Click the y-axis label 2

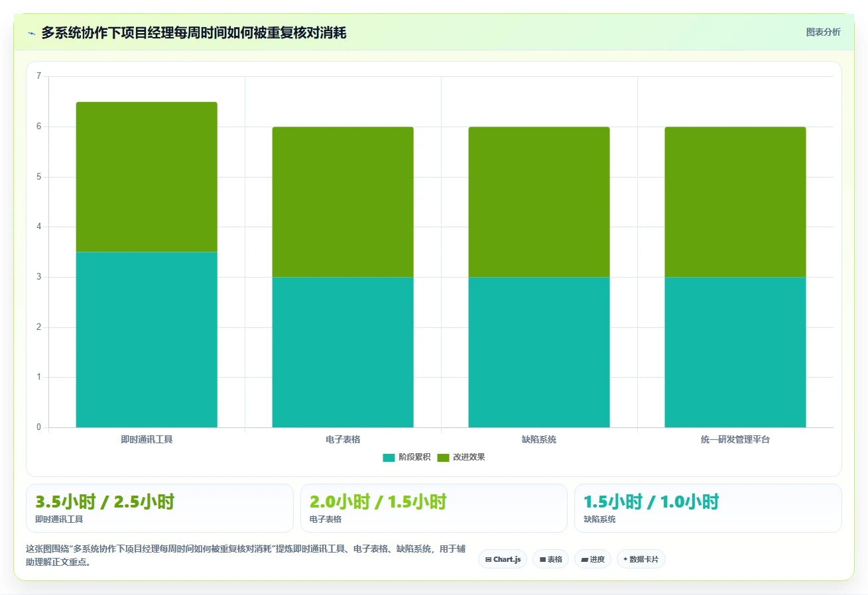pyautogui.click(x=38, y=327)
